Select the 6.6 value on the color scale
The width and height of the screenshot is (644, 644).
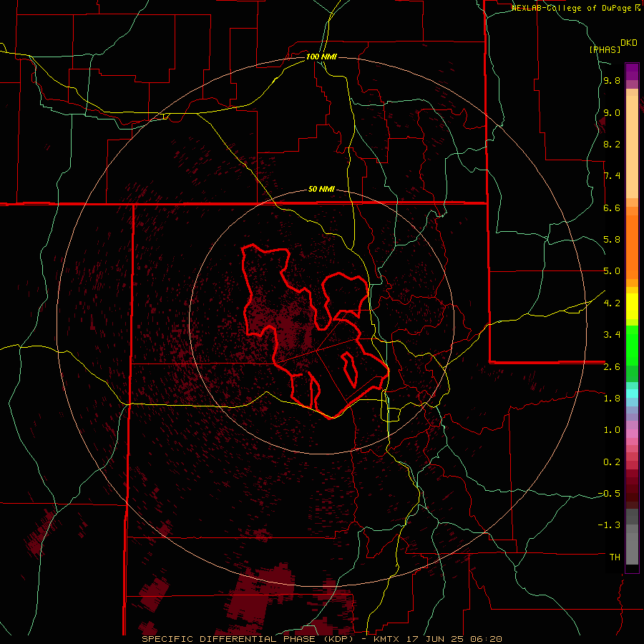click(612, 208)
